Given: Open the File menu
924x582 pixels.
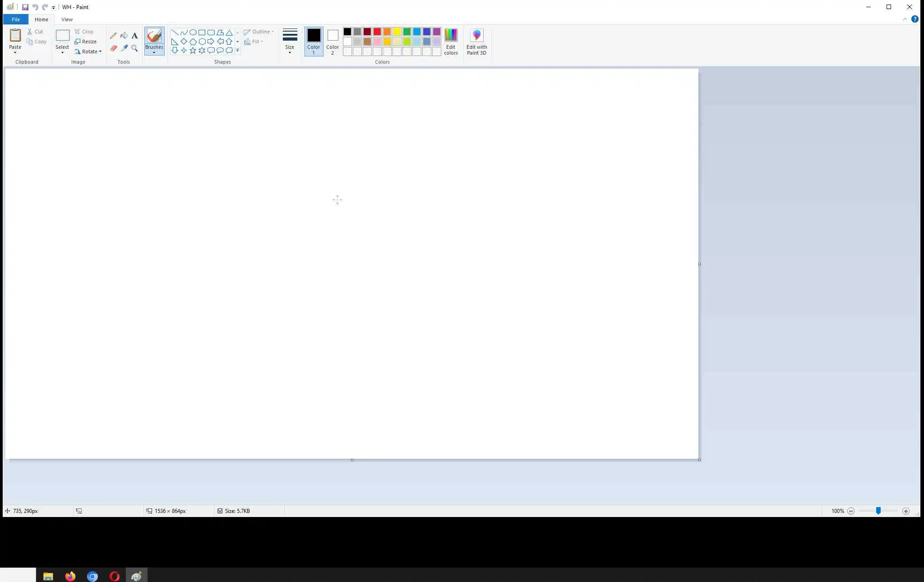Looking at the screenshot, I should (16, 19).
